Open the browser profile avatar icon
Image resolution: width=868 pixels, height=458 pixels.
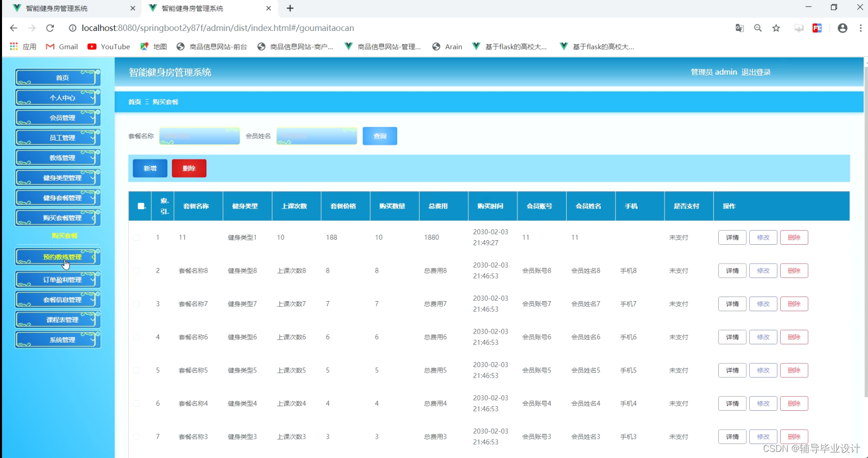point(843,28)
